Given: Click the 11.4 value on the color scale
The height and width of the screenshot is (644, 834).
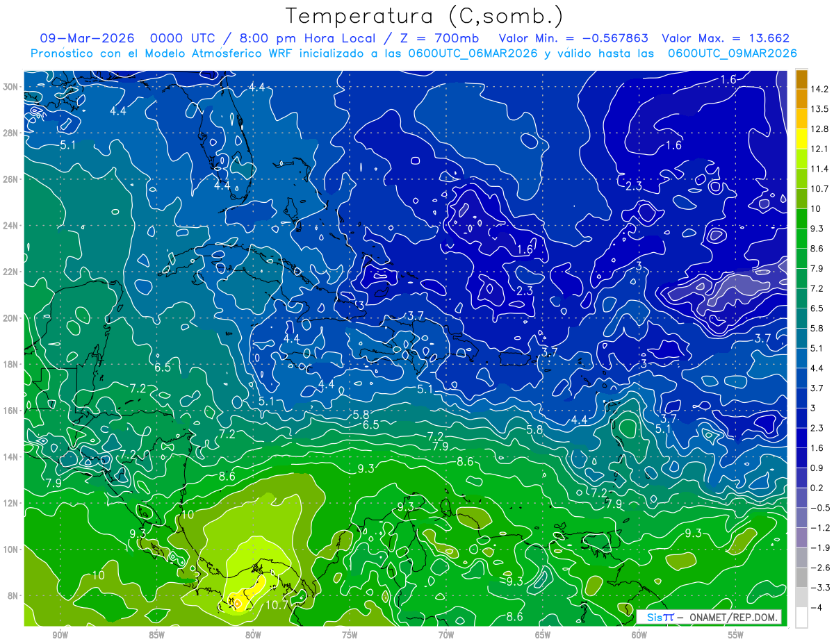Looking at the screenshot, I should tap(820, 169).
